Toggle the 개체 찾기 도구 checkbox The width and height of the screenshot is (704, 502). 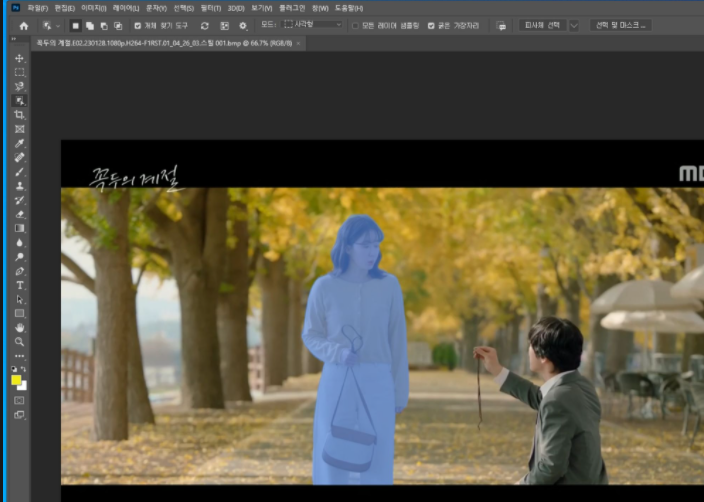138,26
